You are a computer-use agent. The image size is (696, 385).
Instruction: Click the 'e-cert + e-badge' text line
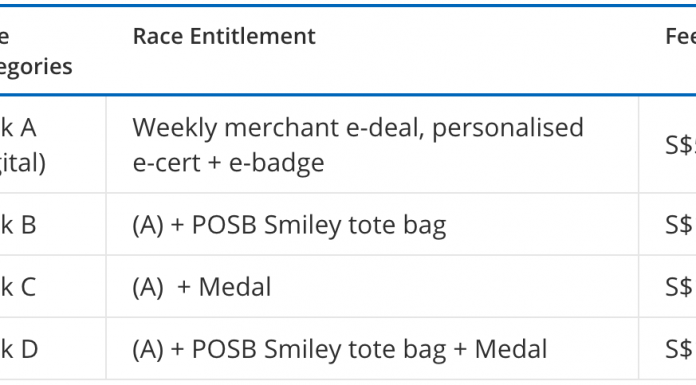pyautogui.click(x=229, y=163)
